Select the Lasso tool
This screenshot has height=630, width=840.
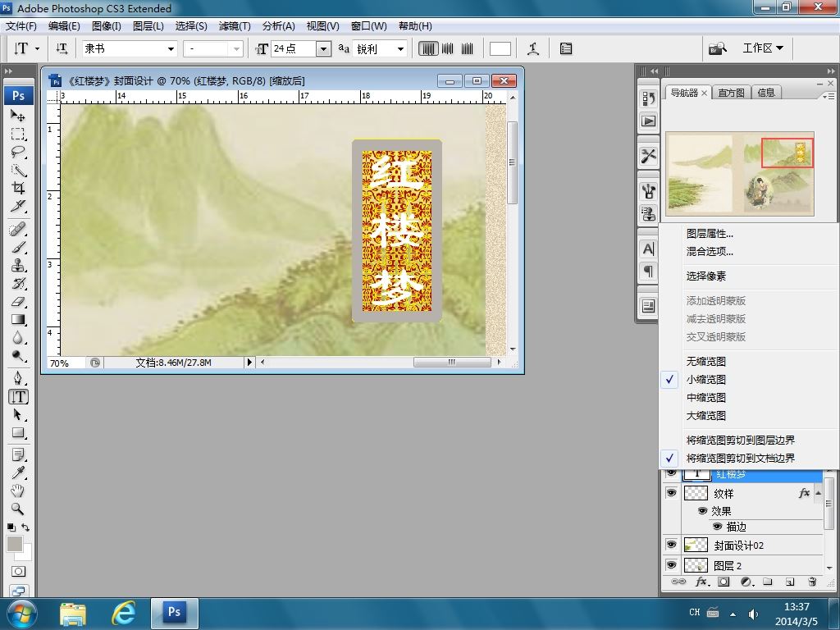[x=18, y=152]
